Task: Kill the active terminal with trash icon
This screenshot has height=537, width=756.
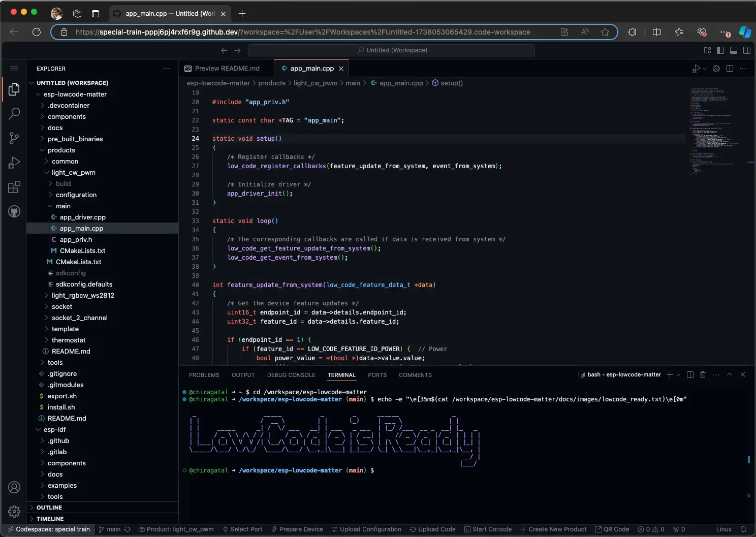Action: [x=703, y=374]
